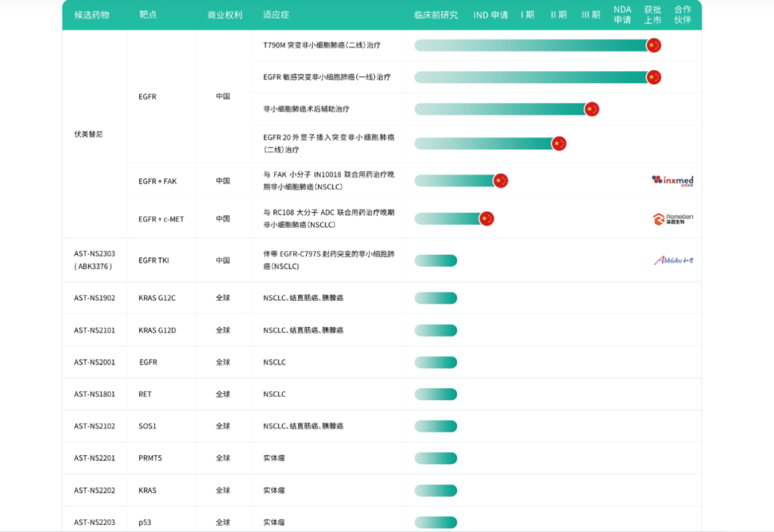
Task: Click the KRAS G12D target label
Action: [157, 330]
